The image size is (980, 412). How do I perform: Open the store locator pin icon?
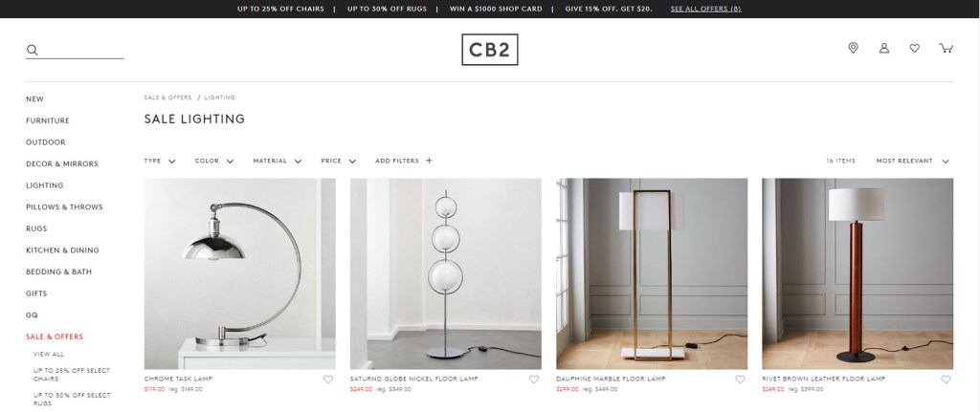click(853, 48)
